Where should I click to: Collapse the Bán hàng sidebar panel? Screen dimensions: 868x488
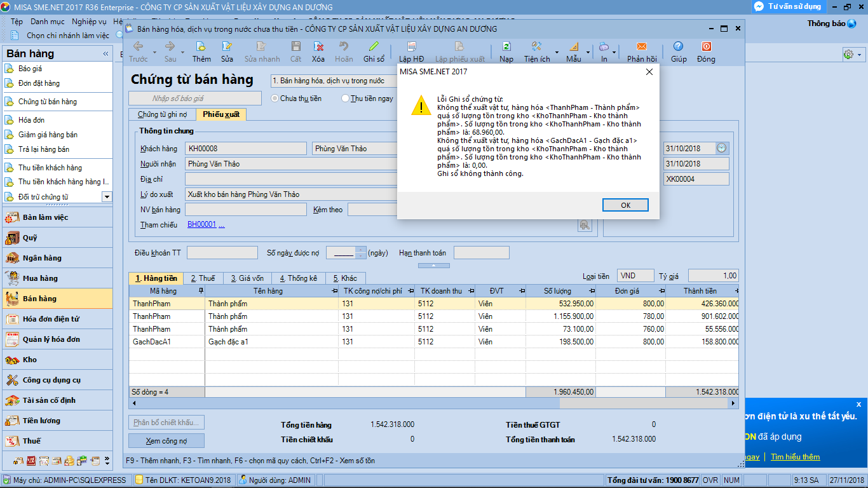coord(105,54)
